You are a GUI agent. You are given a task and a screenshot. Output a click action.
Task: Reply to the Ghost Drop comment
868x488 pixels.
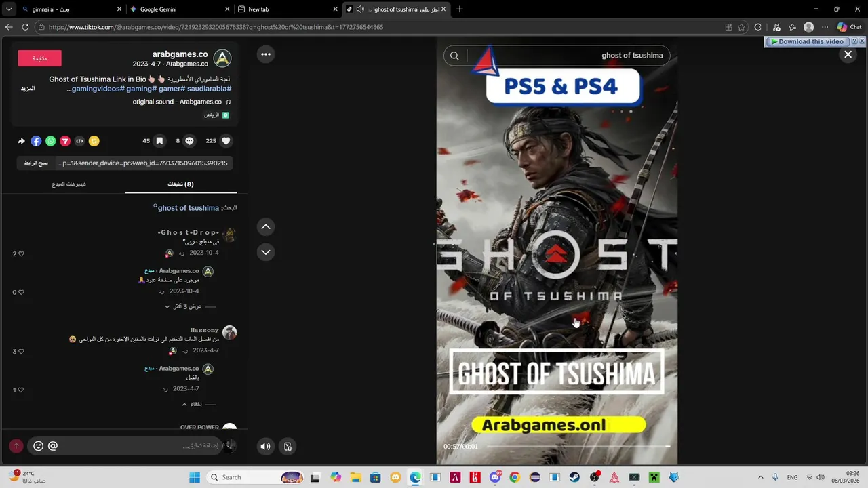coord(181,253)
